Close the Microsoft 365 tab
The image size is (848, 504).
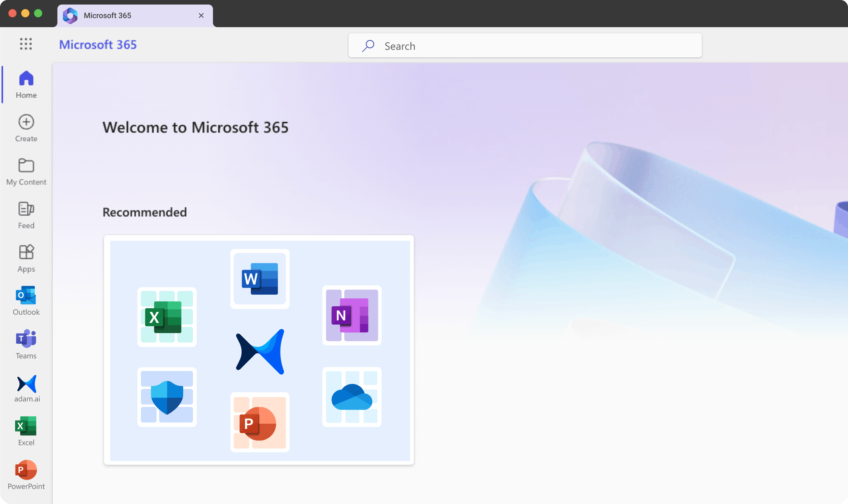(x=201, y=15)
